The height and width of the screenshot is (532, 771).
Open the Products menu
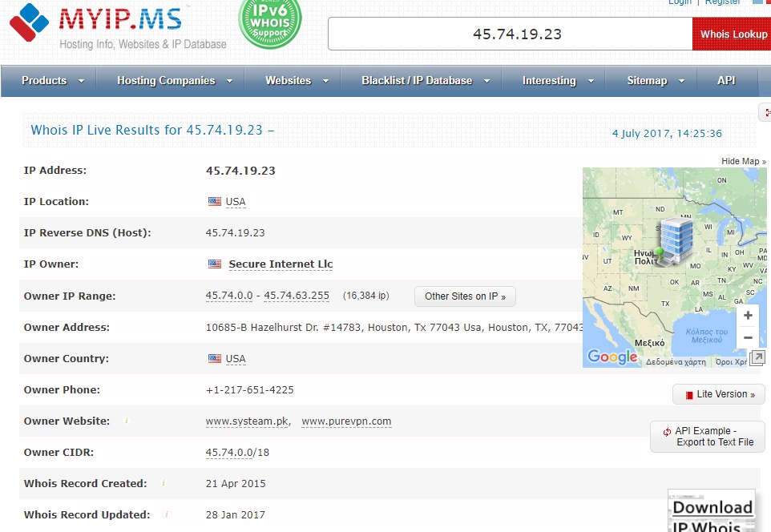coord(44,81)
